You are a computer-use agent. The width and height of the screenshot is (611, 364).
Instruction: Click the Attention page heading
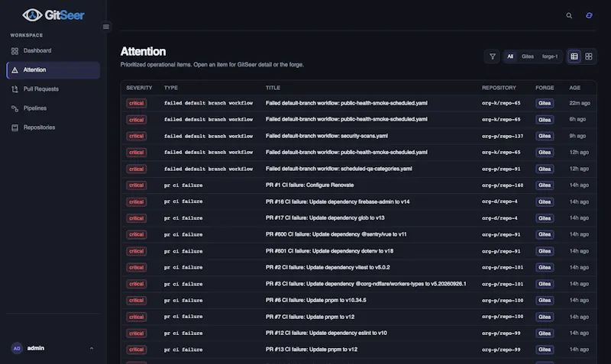tap(143, 51)
